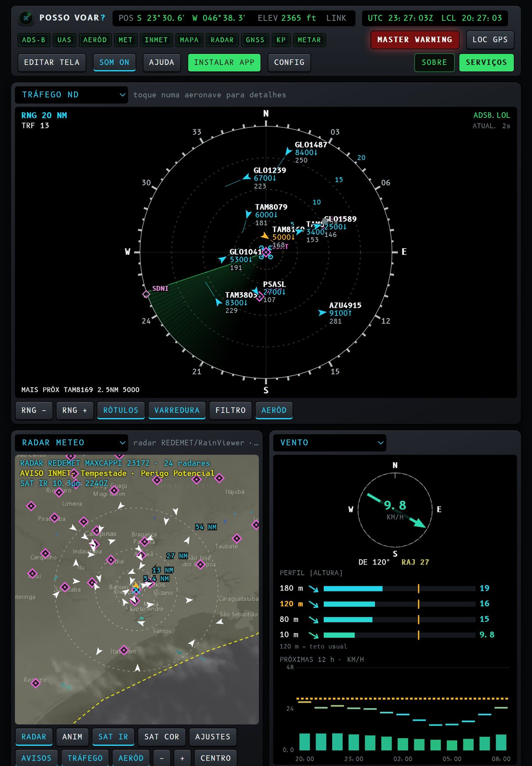Open the VENTO panel dropdown
532x766 pixels.
330,443
